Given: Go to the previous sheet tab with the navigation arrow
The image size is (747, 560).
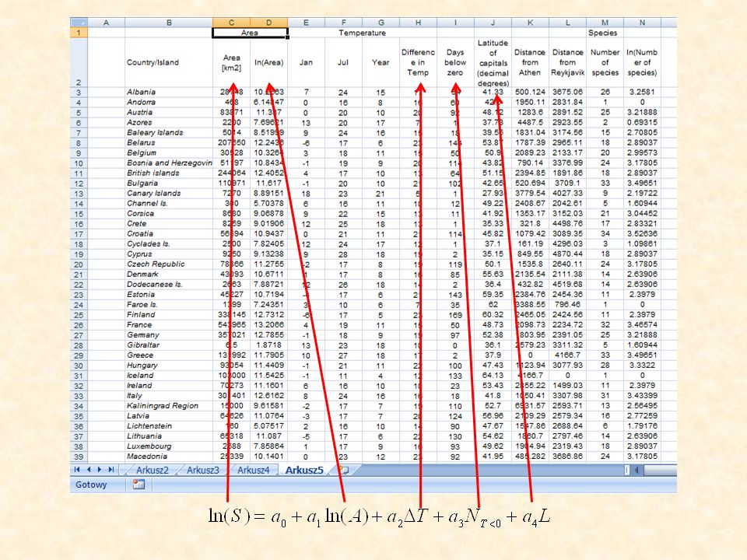Looking at the screenshot, I should point(88,470).
